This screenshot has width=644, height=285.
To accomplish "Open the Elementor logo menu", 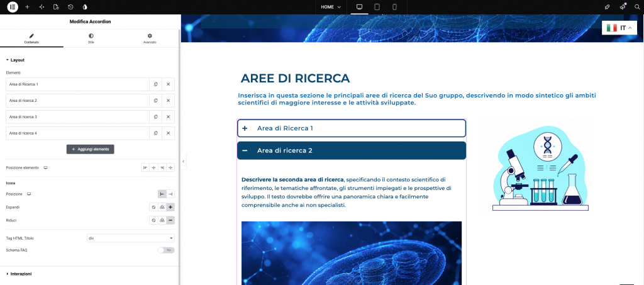I will [13, 7].
